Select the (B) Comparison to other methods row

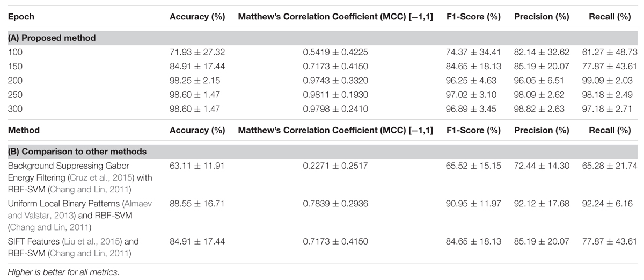pos(322,151)
